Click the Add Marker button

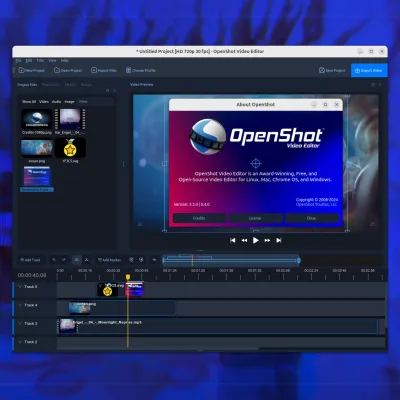click(109, 260)
